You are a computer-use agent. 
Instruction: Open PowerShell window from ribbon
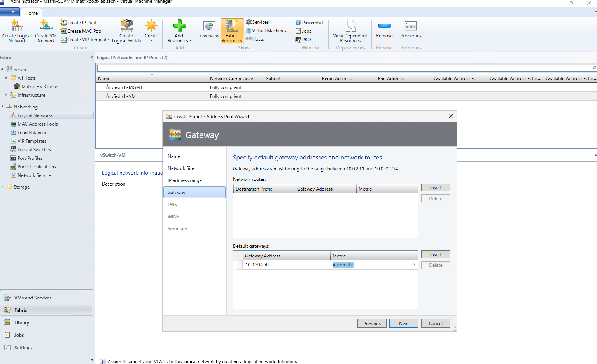[x=310, y=23]
